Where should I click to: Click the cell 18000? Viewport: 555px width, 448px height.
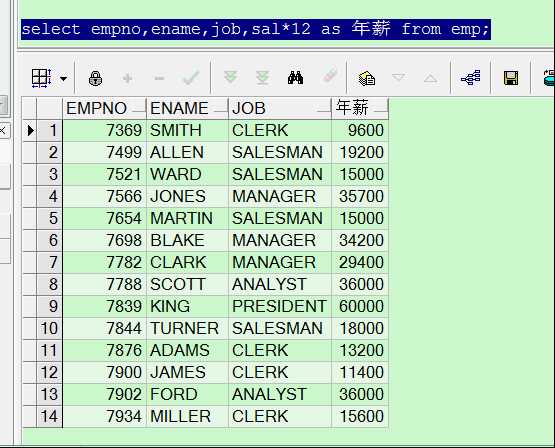[x=360, y=328]
